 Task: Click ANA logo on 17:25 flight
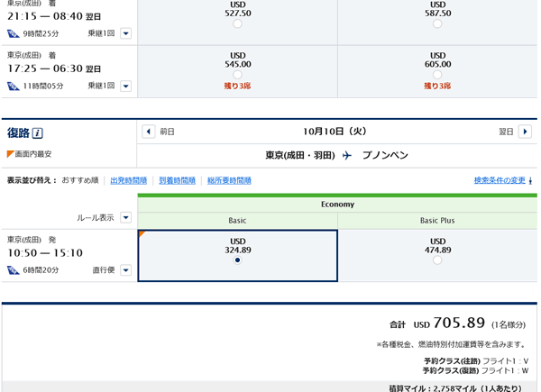point(13,86)
